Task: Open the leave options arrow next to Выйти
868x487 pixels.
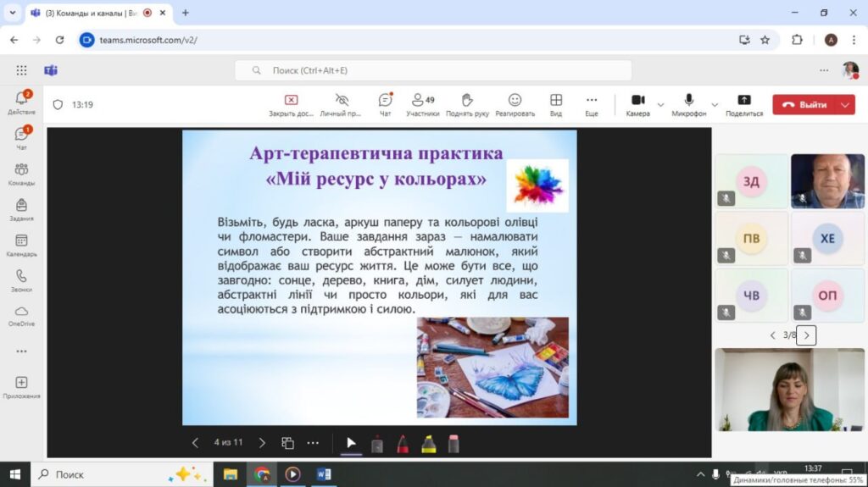Action: (845, 105)
